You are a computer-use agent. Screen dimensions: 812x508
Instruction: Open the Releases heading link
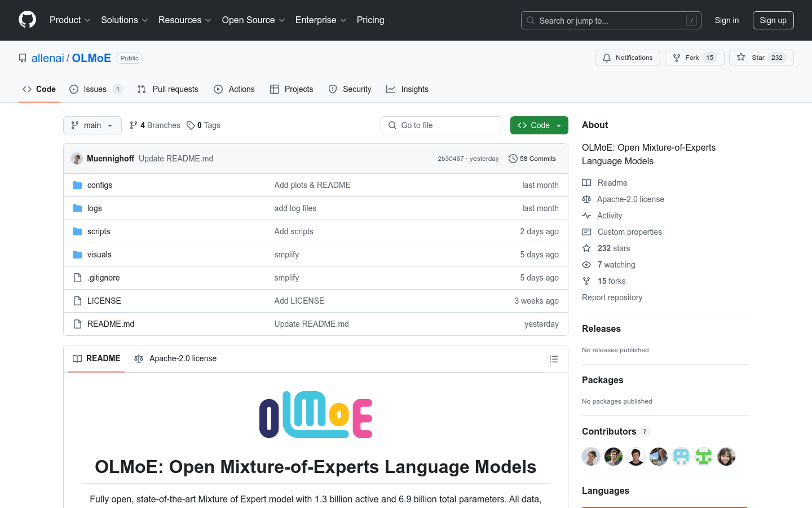pos(601,329)
